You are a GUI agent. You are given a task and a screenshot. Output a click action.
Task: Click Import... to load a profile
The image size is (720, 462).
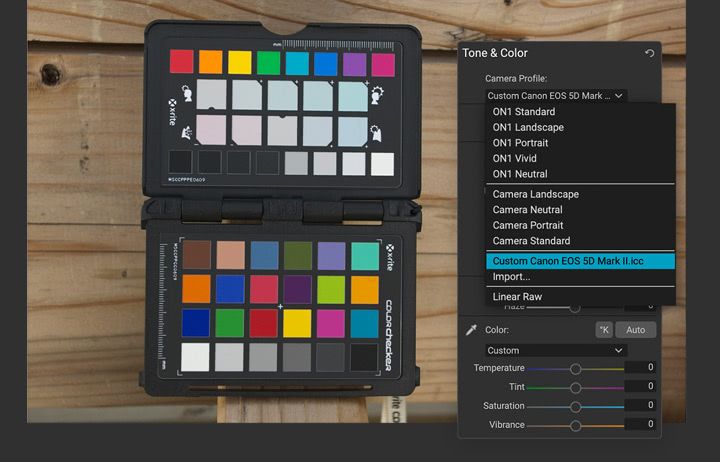[580, 276]
